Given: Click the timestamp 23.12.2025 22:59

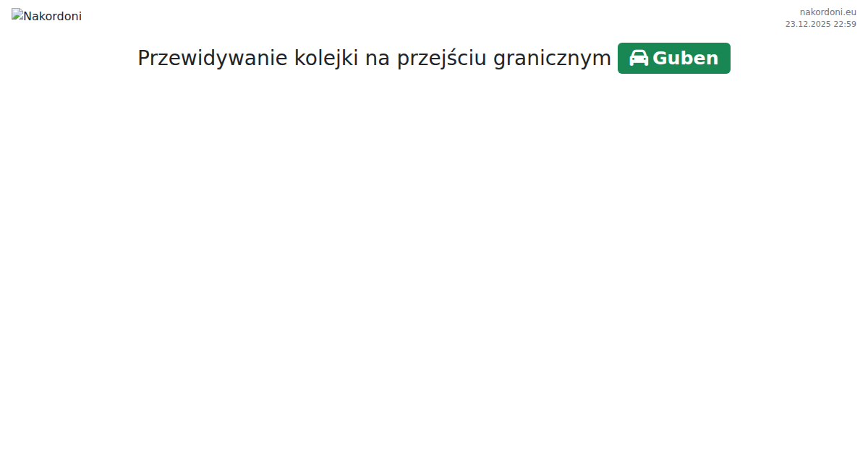Looking at the screenshot, I should (x=821, y=23).
